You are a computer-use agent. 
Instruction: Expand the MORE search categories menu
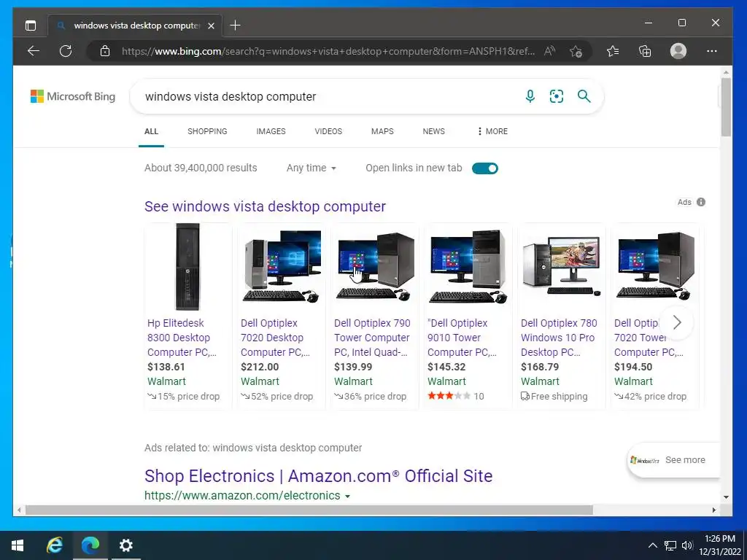click(x=492, y=131)
